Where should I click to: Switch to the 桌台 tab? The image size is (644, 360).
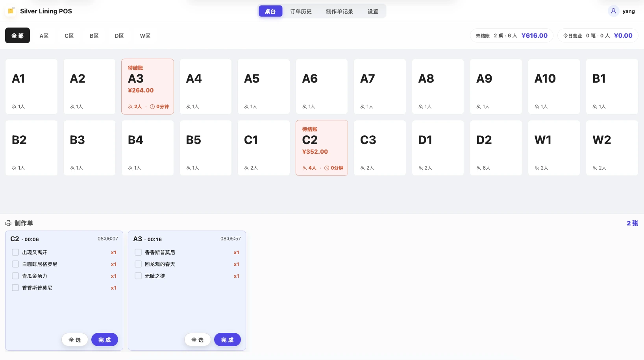[270, 11]
